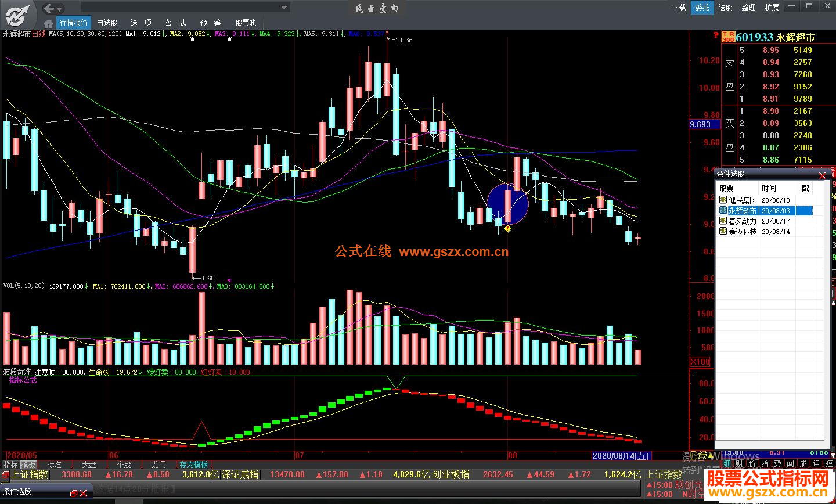
Task: Select 健民集团 in the results list
Action: 743,200
